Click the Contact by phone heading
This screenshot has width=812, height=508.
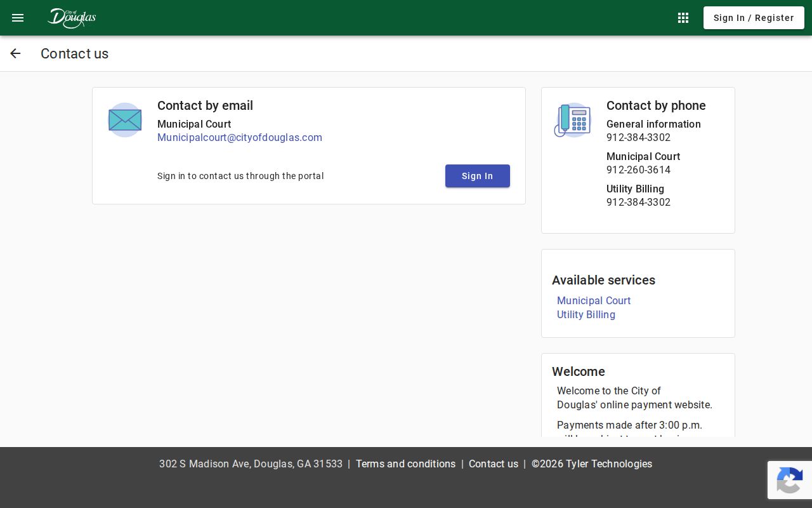coord(656,105)
